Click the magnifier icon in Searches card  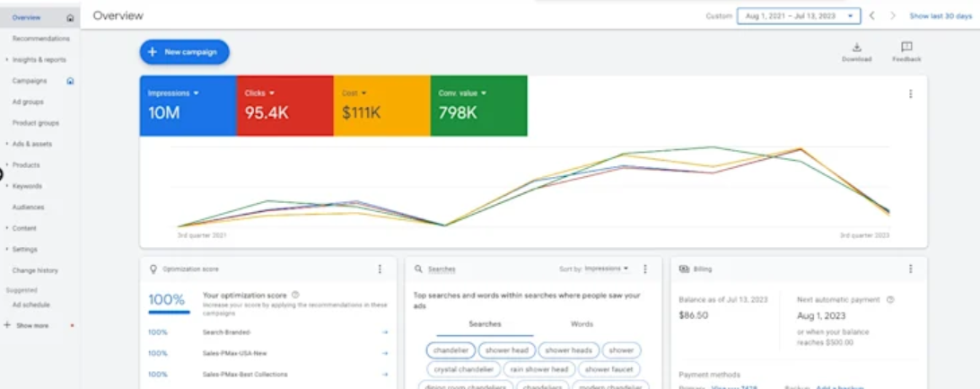coord(419,269)
